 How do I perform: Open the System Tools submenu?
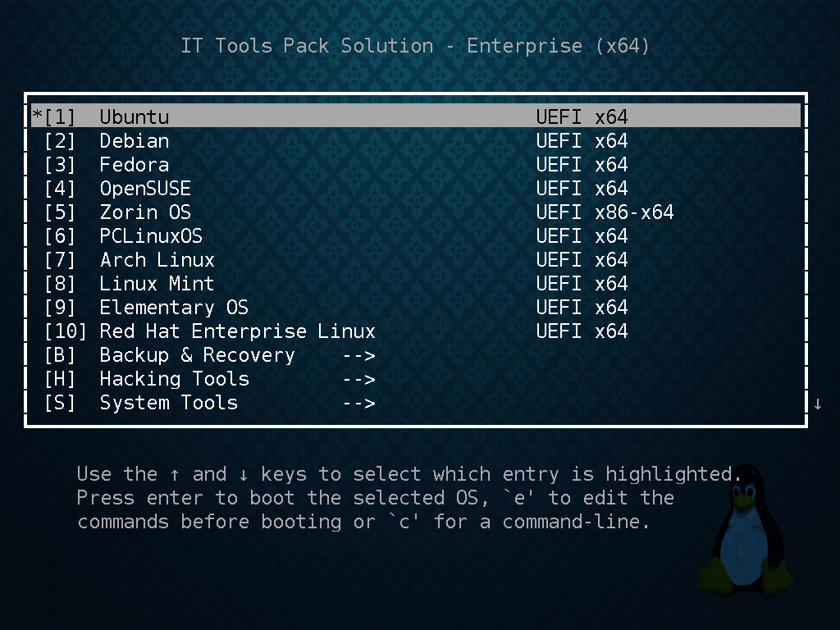tap(416, 402)
